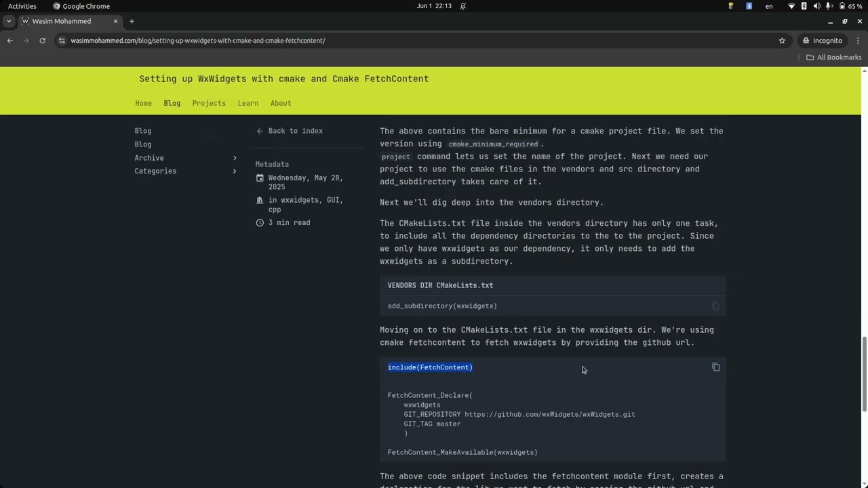Click the page title heading in banner
Image resolution: width=868 pixels, height=488 pixels.
pyautogui.click(x=283, y=79)
